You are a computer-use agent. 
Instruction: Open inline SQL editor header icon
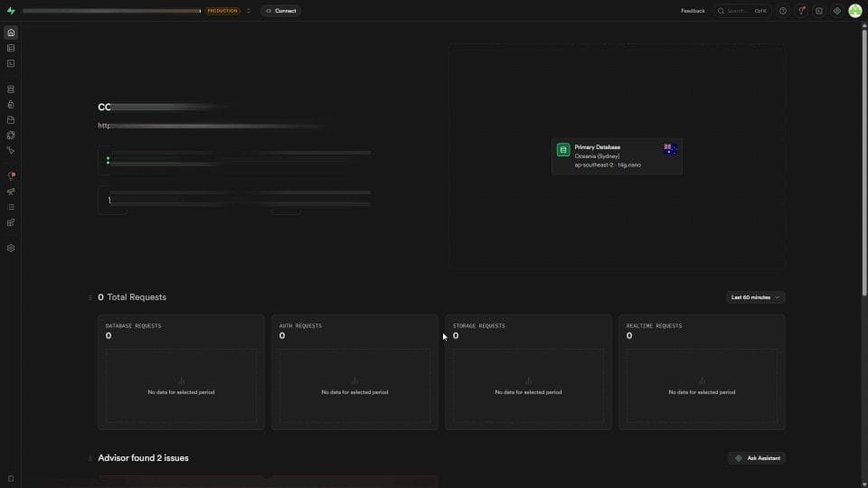click(x=819, y=11)
